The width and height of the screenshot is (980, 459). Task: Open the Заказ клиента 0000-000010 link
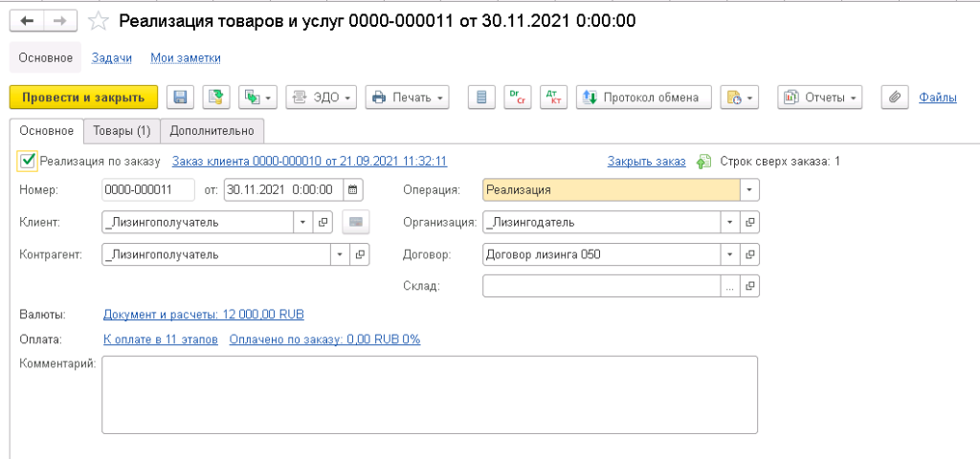click(x=309, y=162)
